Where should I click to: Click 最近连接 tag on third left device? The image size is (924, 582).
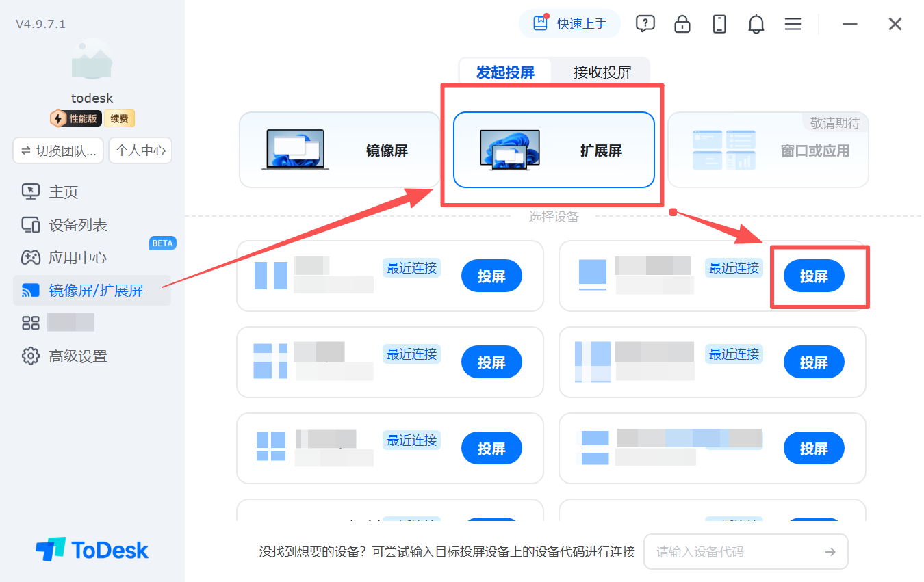(411, 440)
